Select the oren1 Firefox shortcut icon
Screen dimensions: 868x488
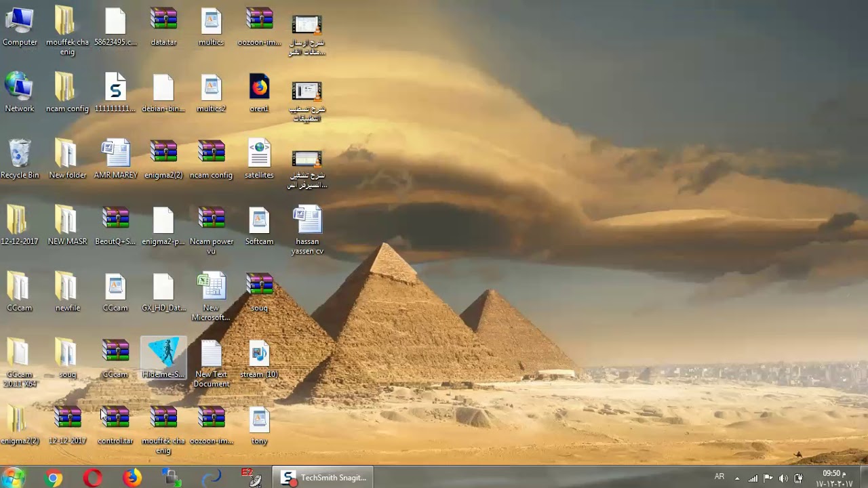coord(259,94)
